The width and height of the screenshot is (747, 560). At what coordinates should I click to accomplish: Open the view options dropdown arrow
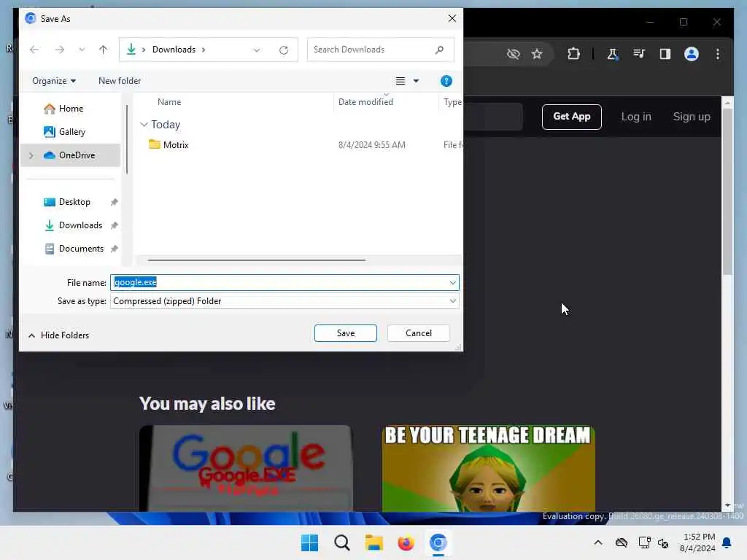click(416, 81)
